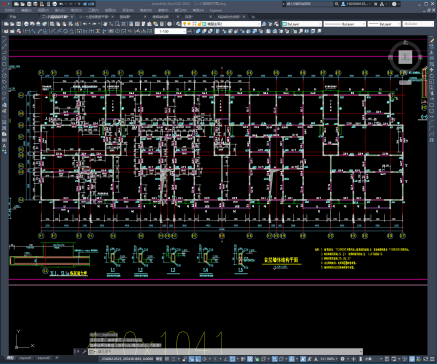This screenshot has height=364, width=437.
Task: Select the Line tool in the draw toolbar
Action: click(x=5, y=41)
